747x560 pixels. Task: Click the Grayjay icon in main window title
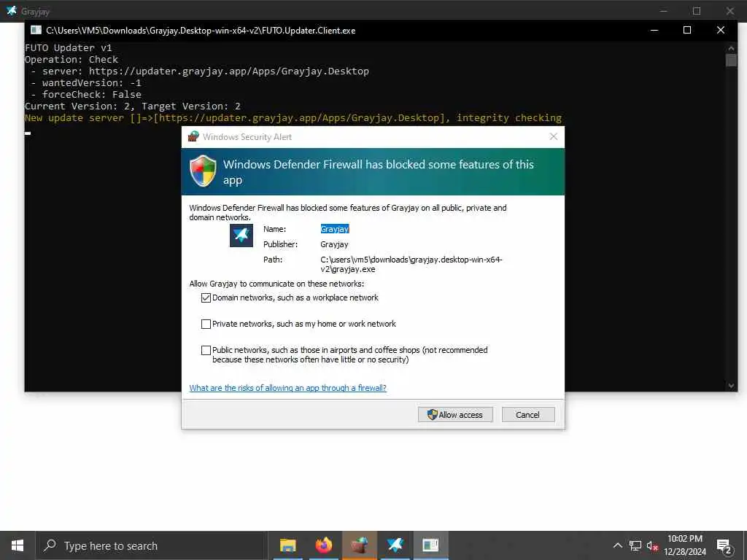pyautogui.click(x=12, y=10)
